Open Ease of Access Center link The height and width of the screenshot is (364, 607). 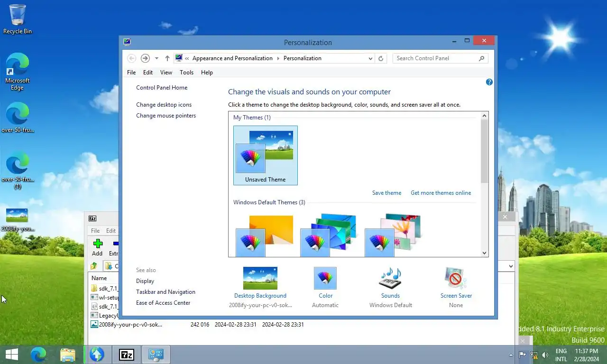[x=163, y=303]
